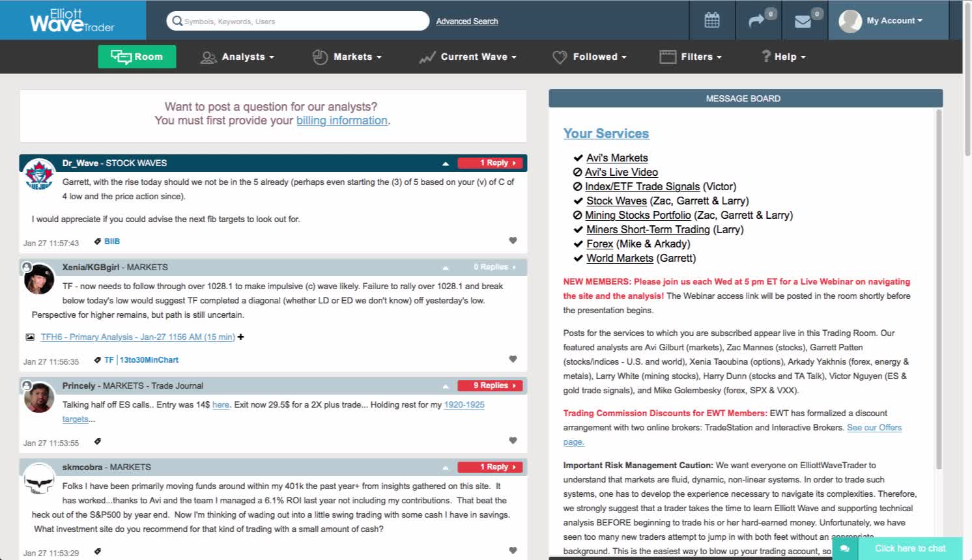Image resolution: width=972 pixels, height=560 pixels.
Task: Open the TFH6 Primary Analysis chart link
Action: tap(137, 337)
